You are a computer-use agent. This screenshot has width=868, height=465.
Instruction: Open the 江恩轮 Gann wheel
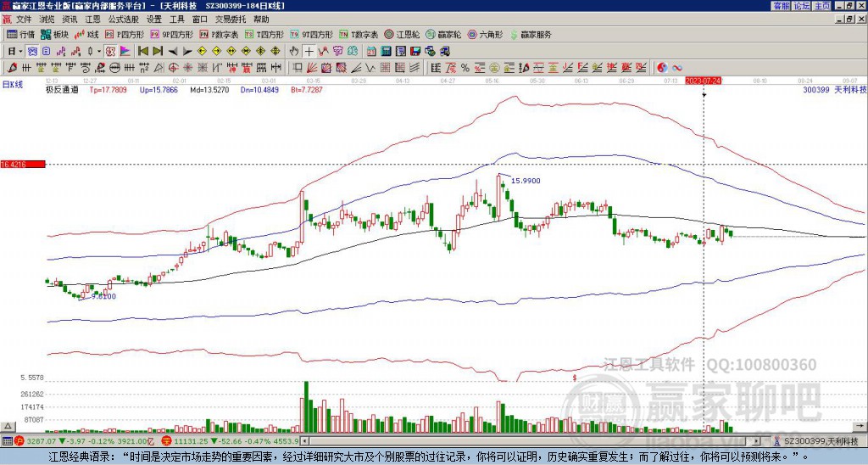click(403, 34)
